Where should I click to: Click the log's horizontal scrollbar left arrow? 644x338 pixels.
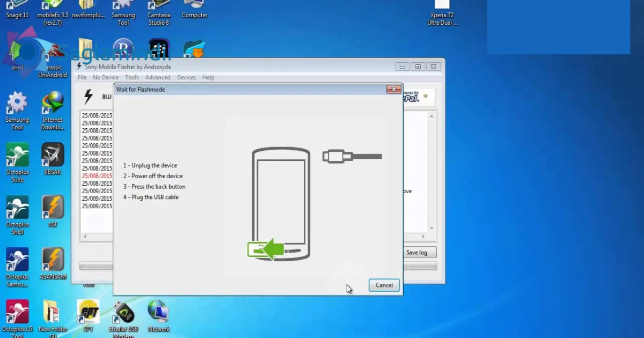[85, 237]
